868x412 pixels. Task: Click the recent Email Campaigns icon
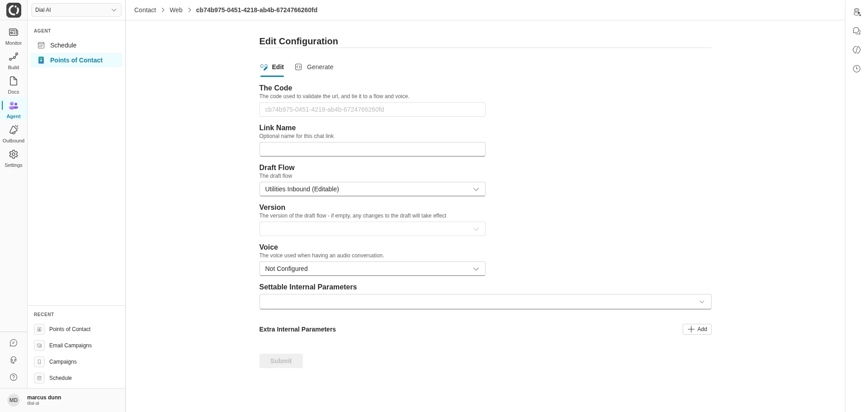click(x=39, y=346)
